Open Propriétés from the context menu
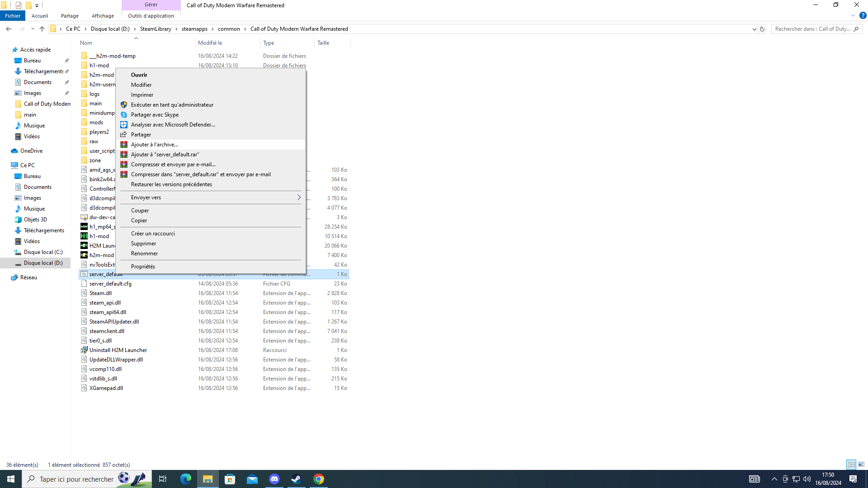 tap(211, 267)
